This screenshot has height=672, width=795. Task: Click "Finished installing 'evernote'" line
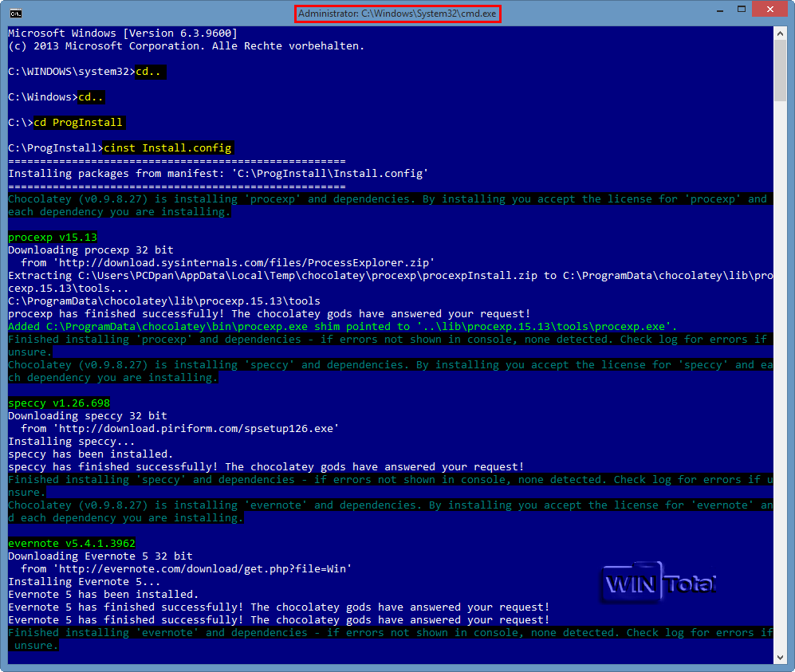tap(391, 639)
